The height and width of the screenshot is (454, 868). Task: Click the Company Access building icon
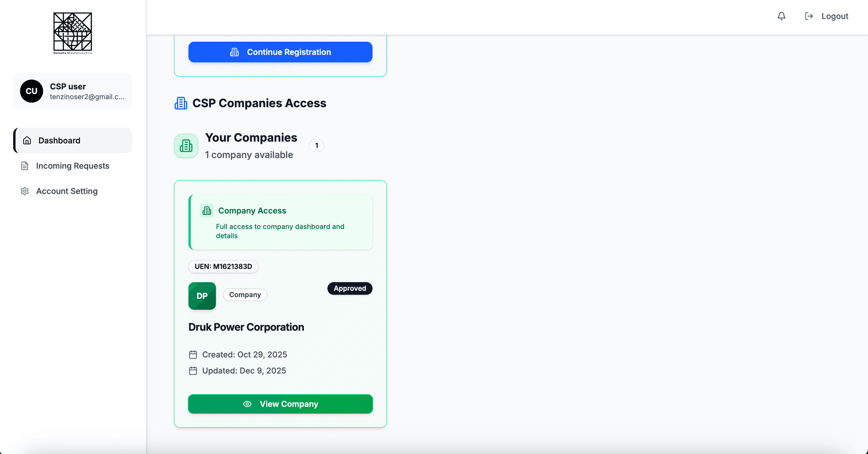[207, 210]
